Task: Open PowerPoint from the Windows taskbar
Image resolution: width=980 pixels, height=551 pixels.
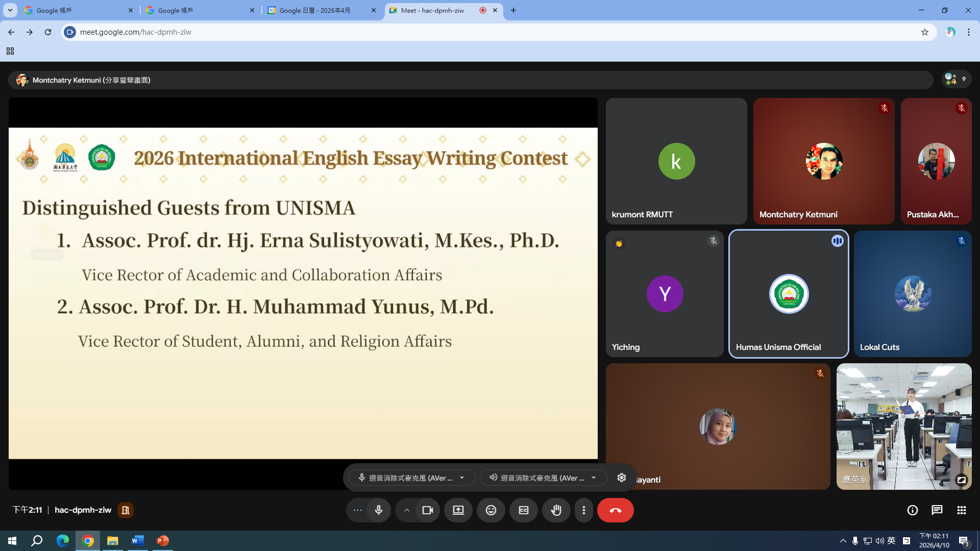Action: [162, 540]
